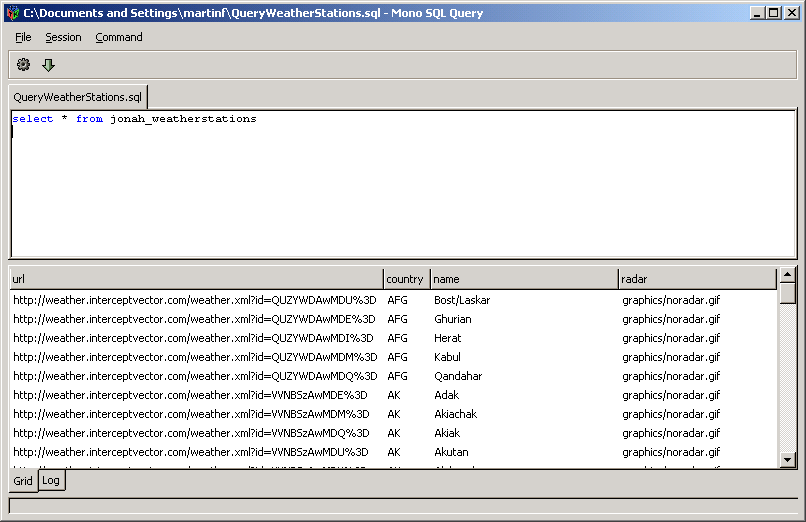Select the Akiachak name cell
The width and height of the screenshot is (806, 522).
pos(455,414)
